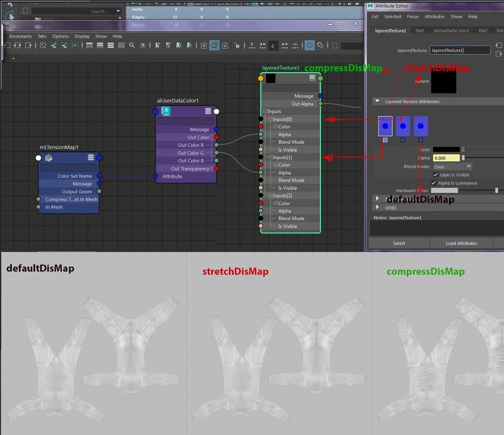Expand Color under Inputs[0]
The height and width of the screenshot is (435, 504).
click(x=276, y=127)
